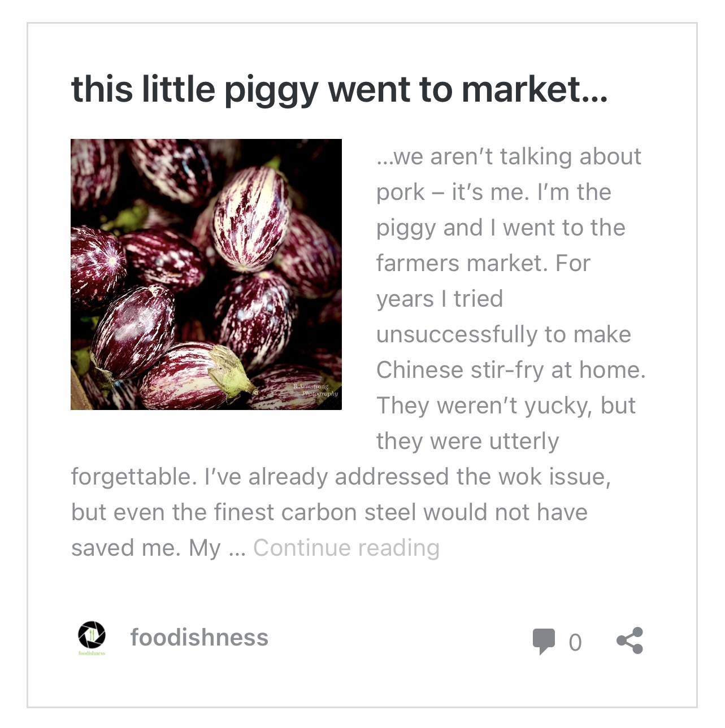Open the foodishness author name link
The width and height of the screenshot is (725, 728).
(x=199, y=638)
